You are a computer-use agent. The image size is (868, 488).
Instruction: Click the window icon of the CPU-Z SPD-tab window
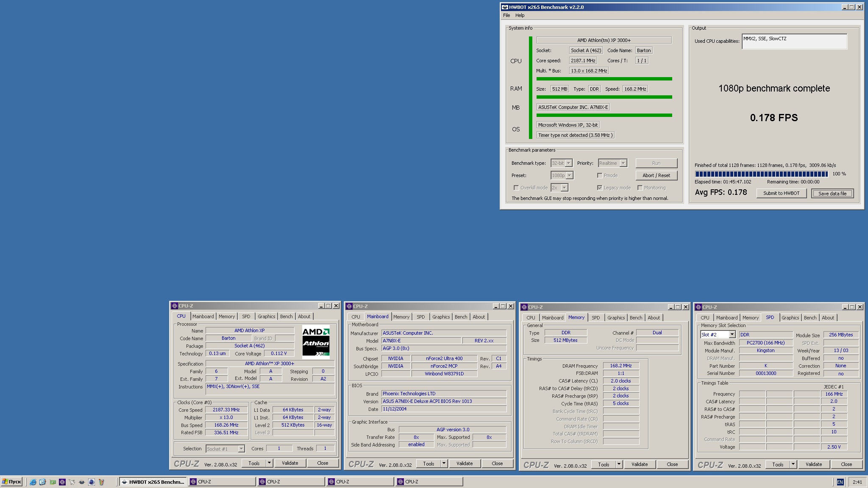[x=698, y=307]
